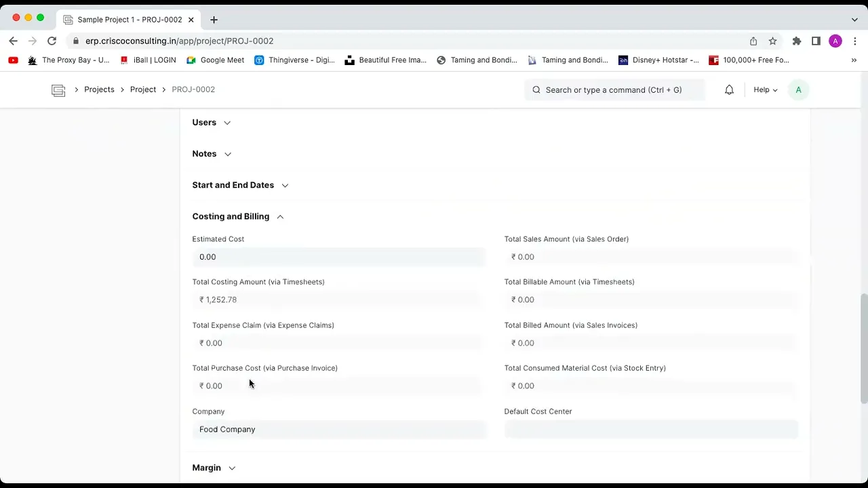Show more bookmarks with overflow chevron
The height and width of the screenshot is (488, 868).
(x=854, y=60)
